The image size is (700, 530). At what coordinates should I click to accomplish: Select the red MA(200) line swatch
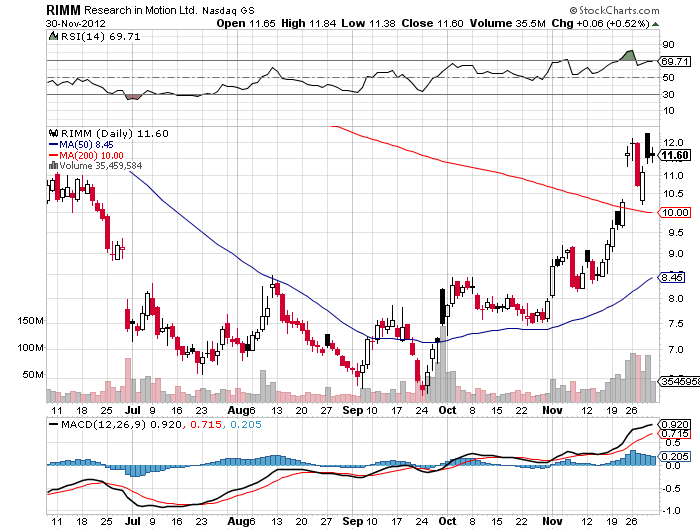(x=53, y=155)
